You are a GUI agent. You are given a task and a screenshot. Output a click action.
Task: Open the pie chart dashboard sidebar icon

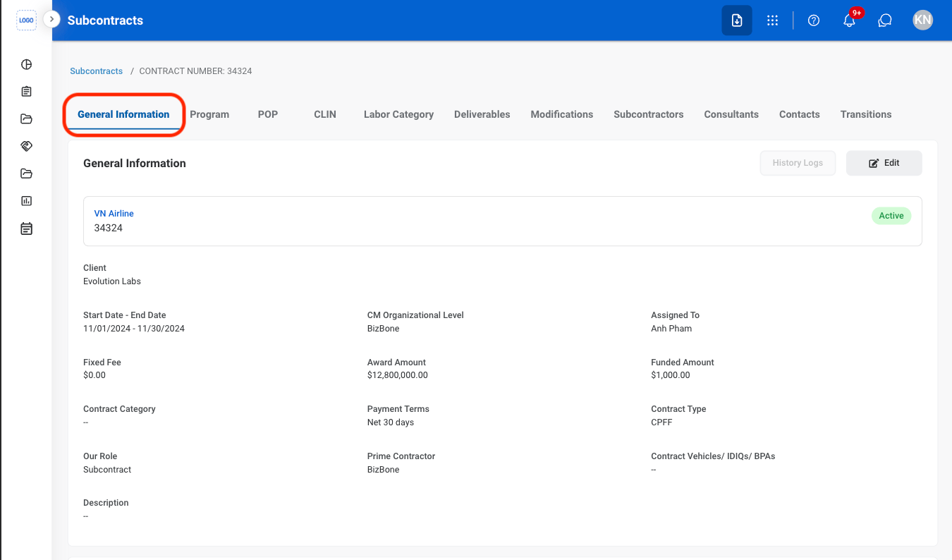click(26, 65)
